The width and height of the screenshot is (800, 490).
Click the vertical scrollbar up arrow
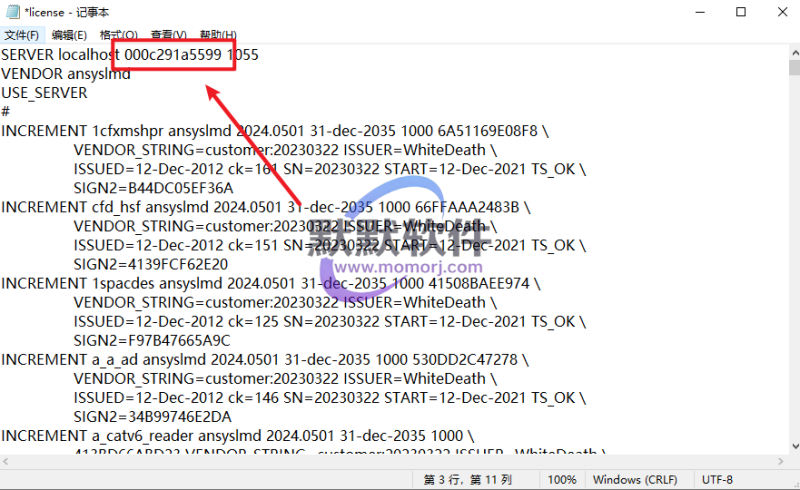[792, 52]
